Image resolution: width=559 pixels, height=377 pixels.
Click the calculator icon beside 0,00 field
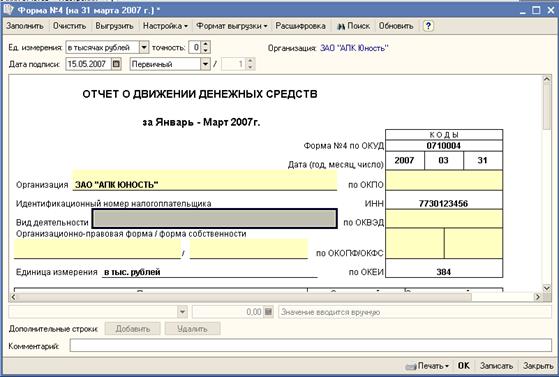click(268, 312)
